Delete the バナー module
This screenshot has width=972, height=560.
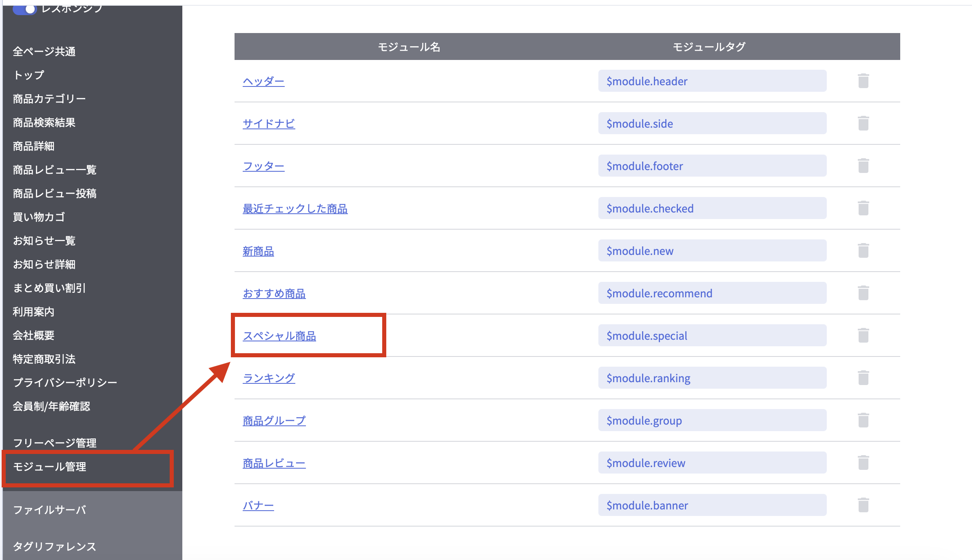pos(863,505)
